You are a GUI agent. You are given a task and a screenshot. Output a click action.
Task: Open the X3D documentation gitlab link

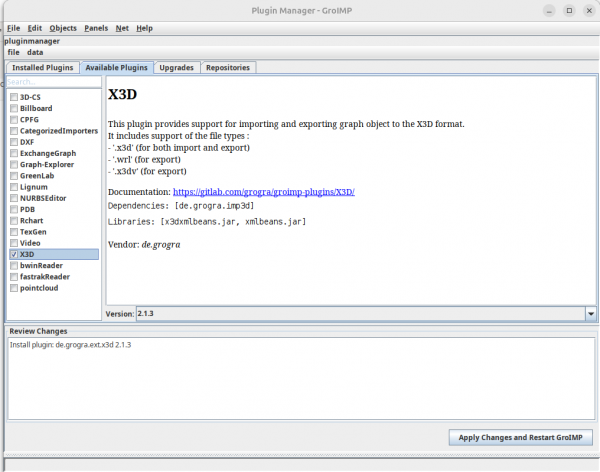coord(264,190)
